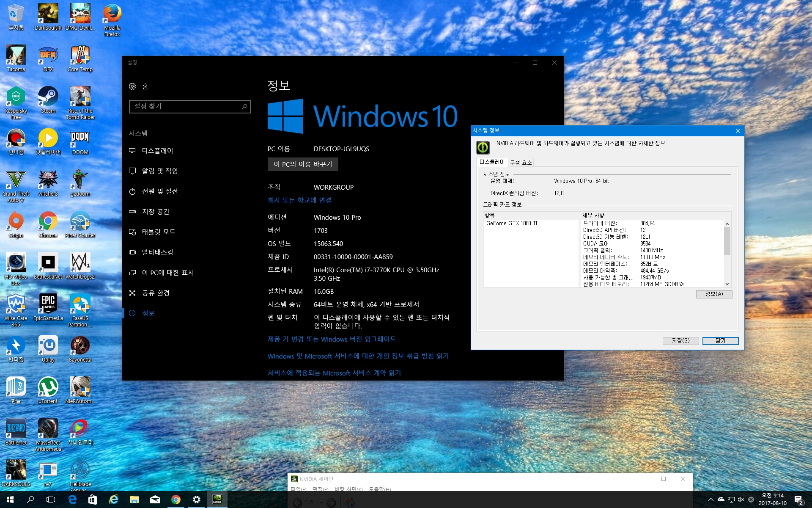Screen dimensions: 812x508
Task: Switch to NVIDIA Control Panel taskbar button
Action: point(217,500)
